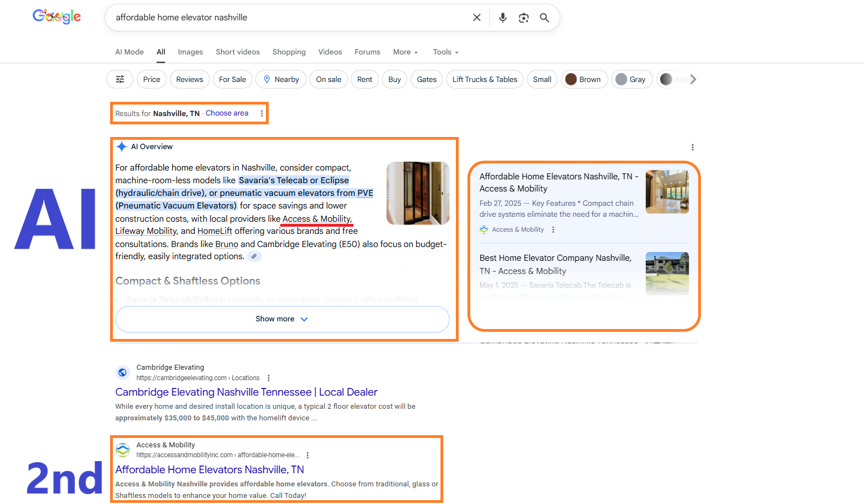Select the Brown color filter

[x=584, y=79]
